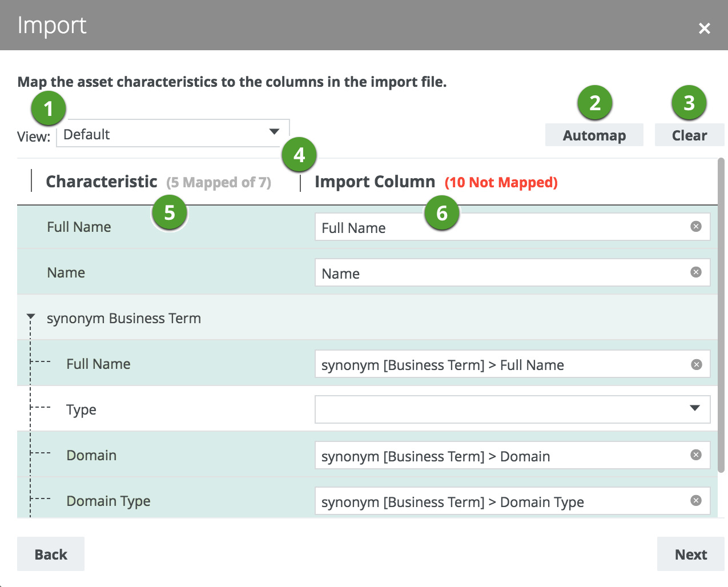Screen dimensions: 728x587
Task: Click the Automap button
Action: tap(594, 135)
